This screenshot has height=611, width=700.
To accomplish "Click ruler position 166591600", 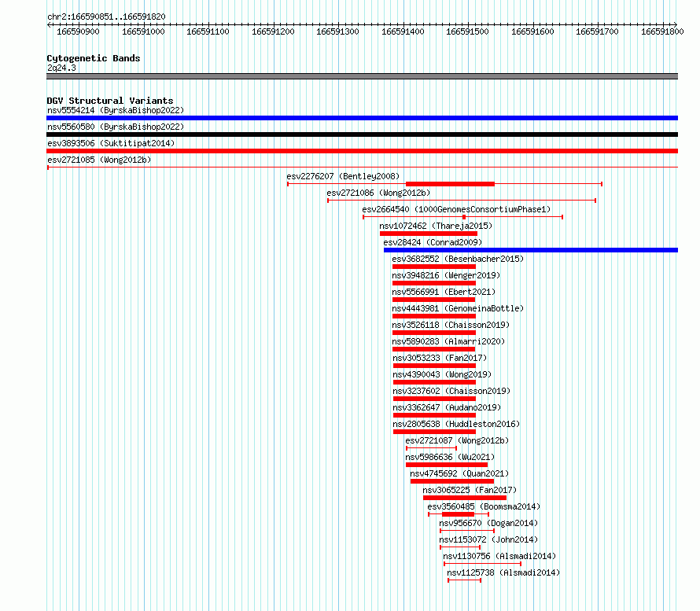I will [532, 31].
